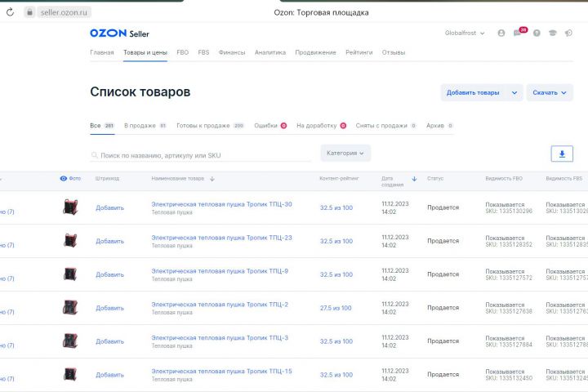Select the Все tab
Image resolution: width=588 pixels, height=392 pixels.
[x=102, y=126]
